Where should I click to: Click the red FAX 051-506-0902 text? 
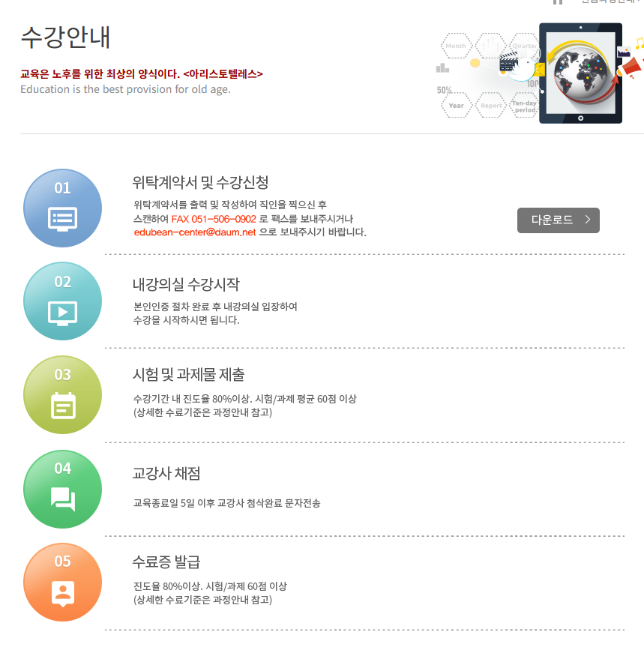pyautogui.click(x=213, y=219)
